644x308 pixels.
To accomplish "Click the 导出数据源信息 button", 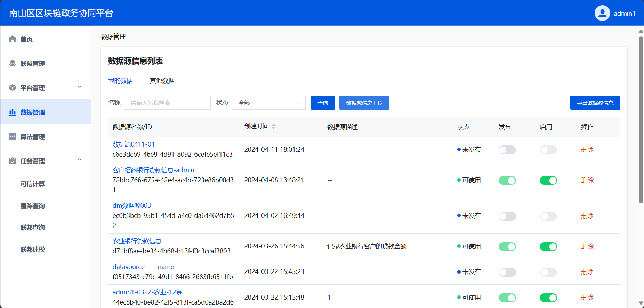I will click(x=595, y=103).
